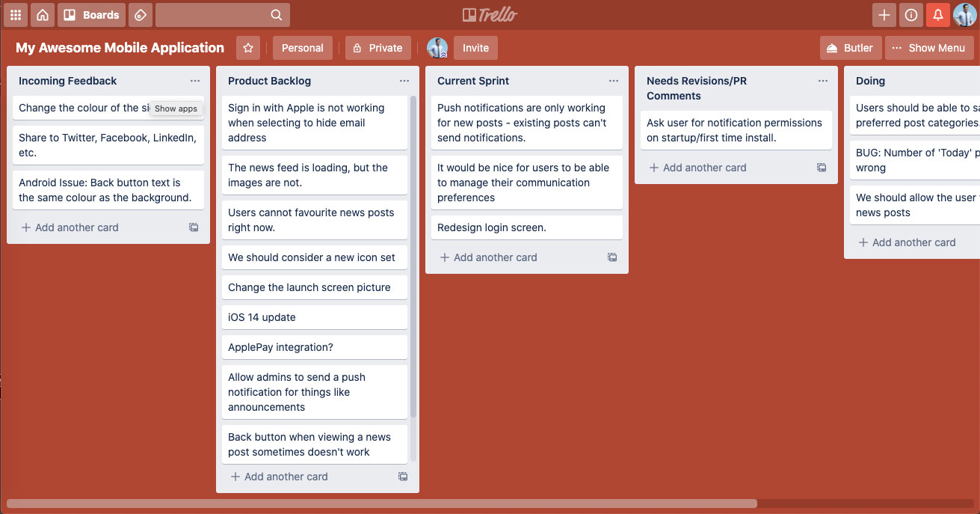Open Push notifications only working card

[x=527, y=123]
